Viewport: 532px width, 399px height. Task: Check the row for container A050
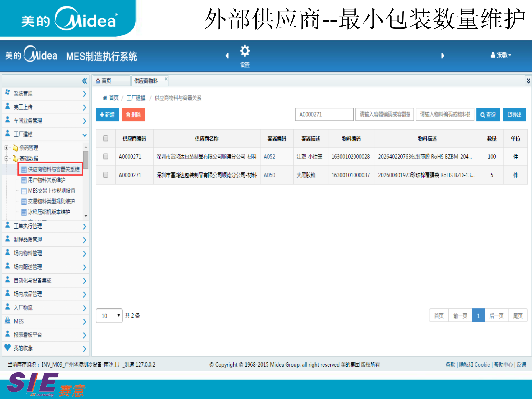[105, 175]
